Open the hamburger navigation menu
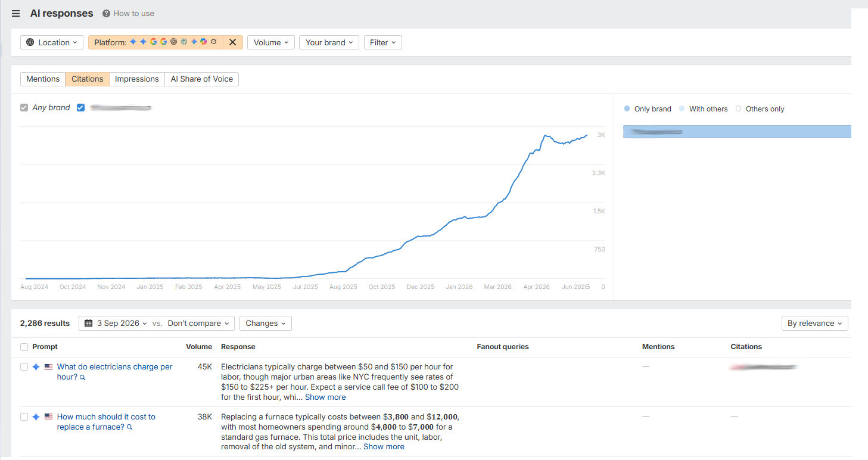 click(x=15, y=14)
